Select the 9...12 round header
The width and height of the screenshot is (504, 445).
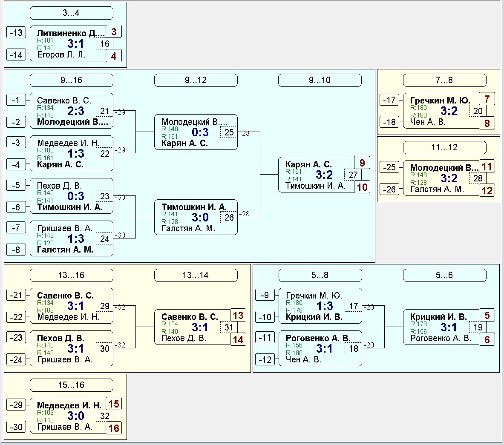[196, 80]
